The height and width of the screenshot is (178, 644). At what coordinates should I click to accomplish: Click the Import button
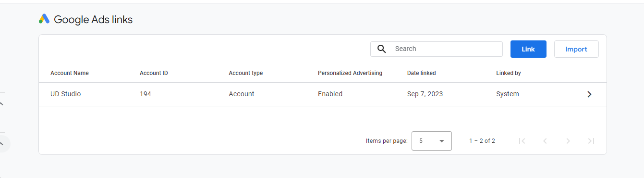576,49
